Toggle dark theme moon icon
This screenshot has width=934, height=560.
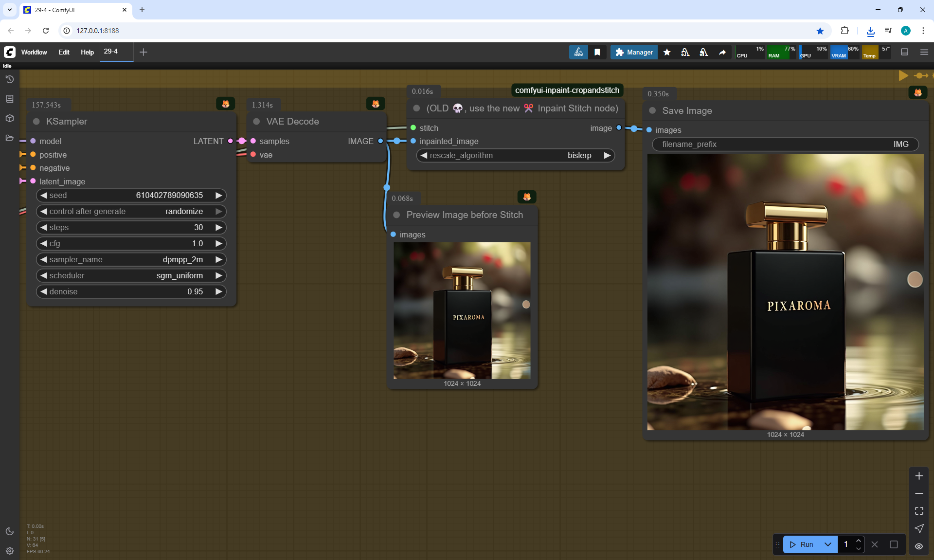click(x=9, y=531)
